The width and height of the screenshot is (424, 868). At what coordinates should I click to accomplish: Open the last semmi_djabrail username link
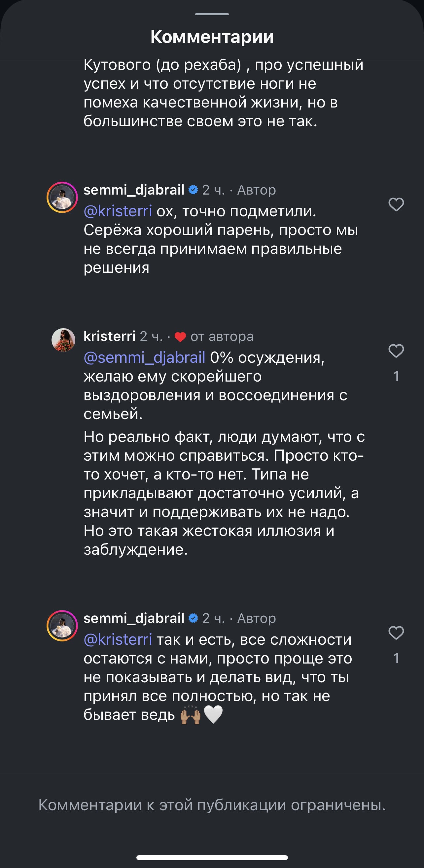134,618
